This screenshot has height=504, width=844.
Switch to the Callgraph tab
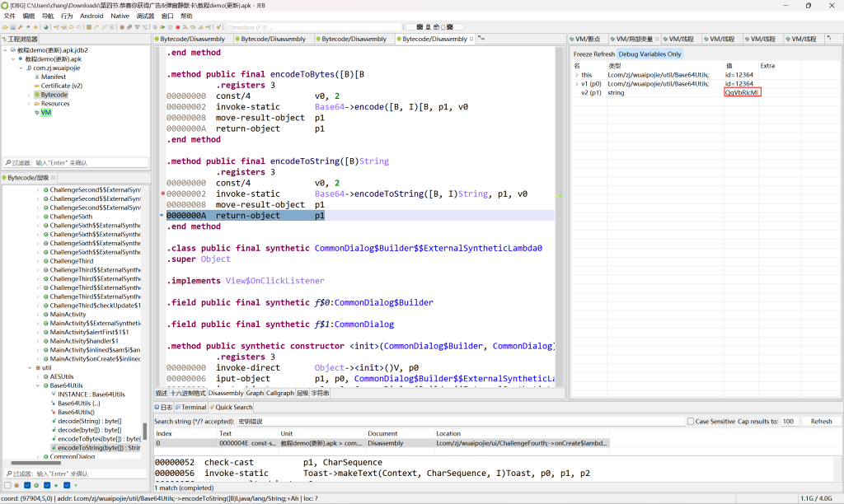point(280,393)
